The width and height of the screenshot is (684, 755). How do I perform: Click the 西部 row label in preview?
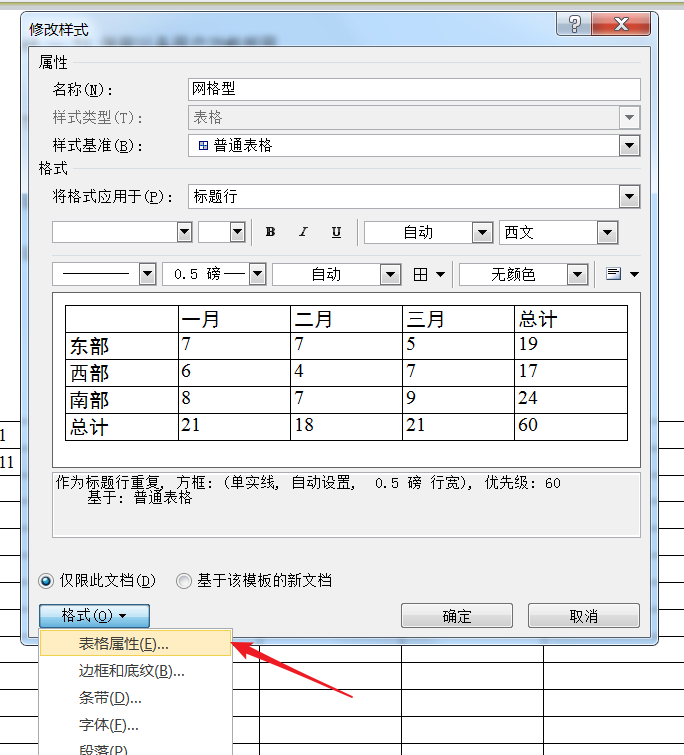[x=122, y=373]
